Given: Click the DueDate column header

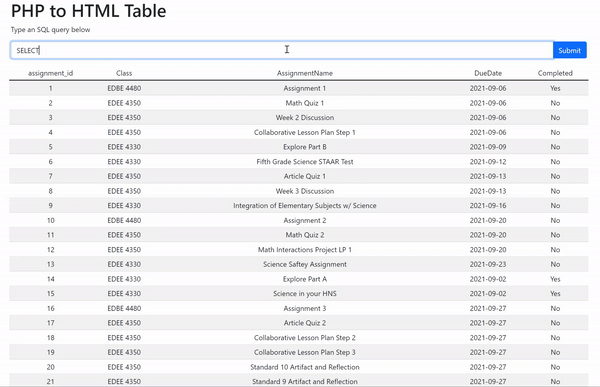Looking at the screenshot, I should coord(488,73).
